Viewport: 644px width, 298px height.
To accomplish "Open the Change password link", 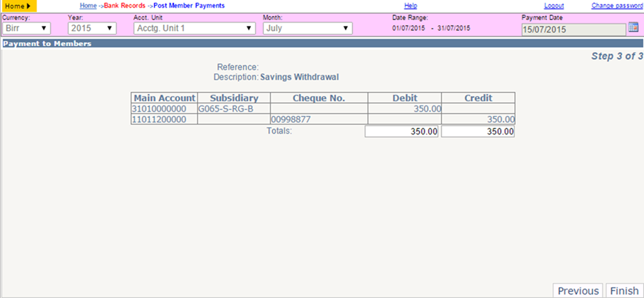I will (x=617, y=6).
